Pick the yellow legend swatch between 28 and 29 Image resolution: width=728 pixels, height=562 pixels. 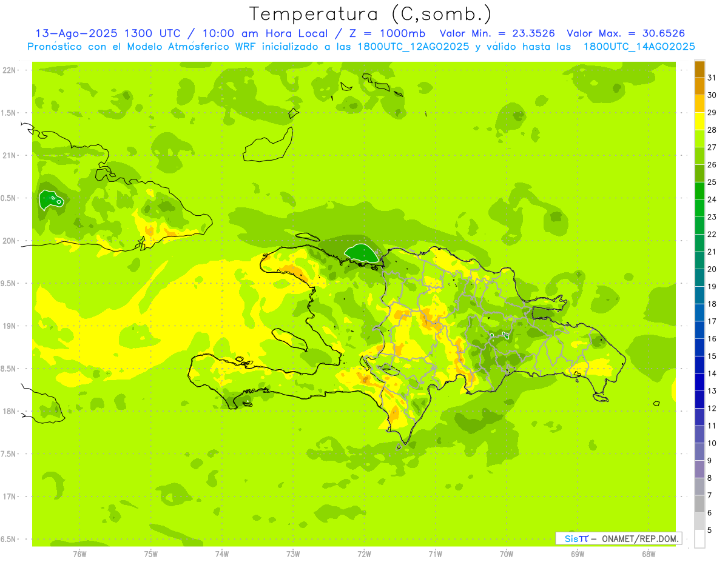point(699,121)
